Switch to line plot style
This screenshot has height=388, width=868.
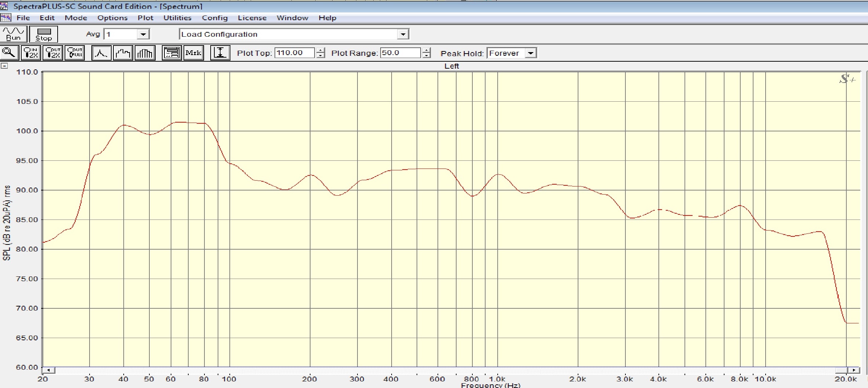pyautogui.click(x=101, y=53)
